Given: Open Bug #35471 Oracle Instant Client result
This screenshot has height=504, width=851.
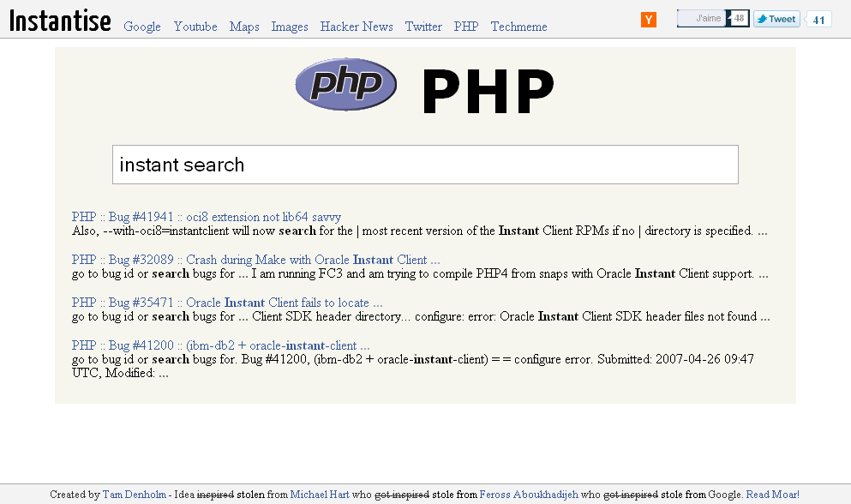Looking at the screenshot, I should coord(227,303).
